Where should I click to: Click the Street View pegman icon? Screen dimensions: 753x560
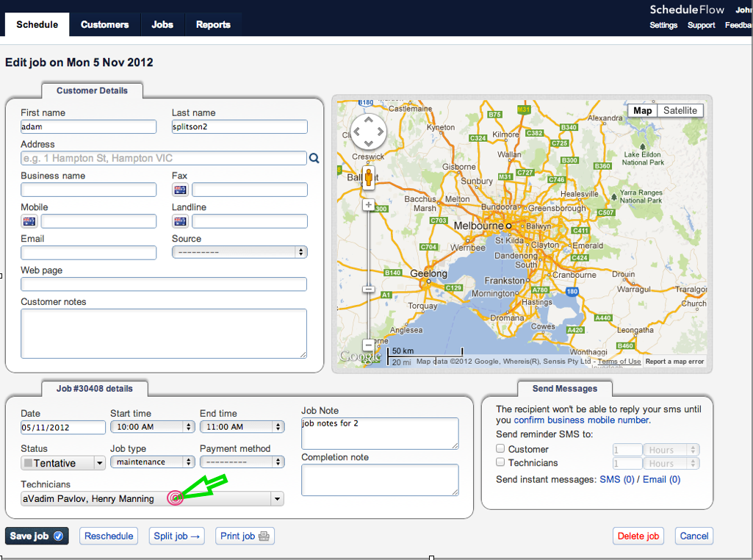[x=368, y=176]
